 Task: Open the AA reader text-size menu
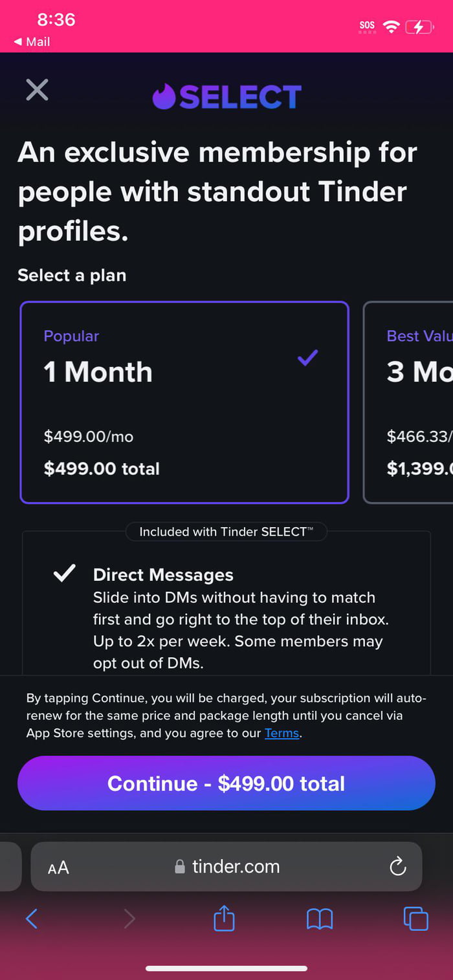click(58, 868)
